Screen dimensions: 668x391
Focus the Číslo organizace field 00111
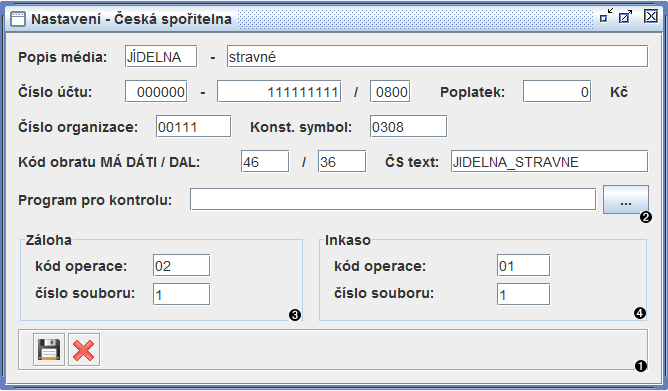point(193,126)
